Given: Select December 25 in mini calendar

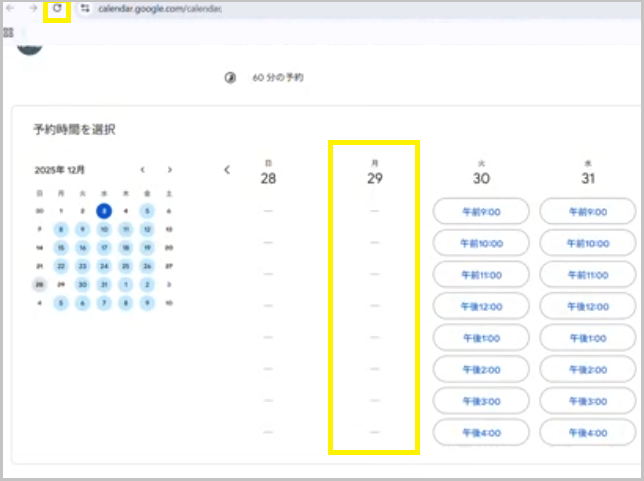Looking at the screenshot, I should point(126,266).
